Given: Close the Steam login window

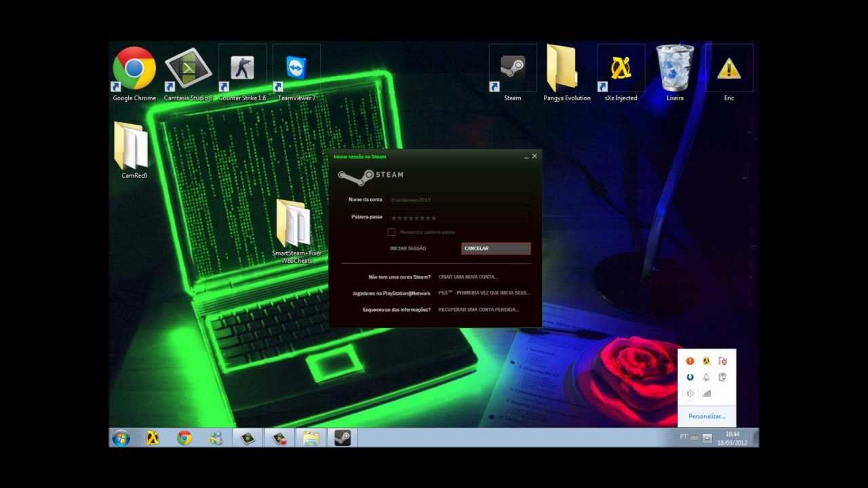Looking at the screenshot, I should [534, 156].
